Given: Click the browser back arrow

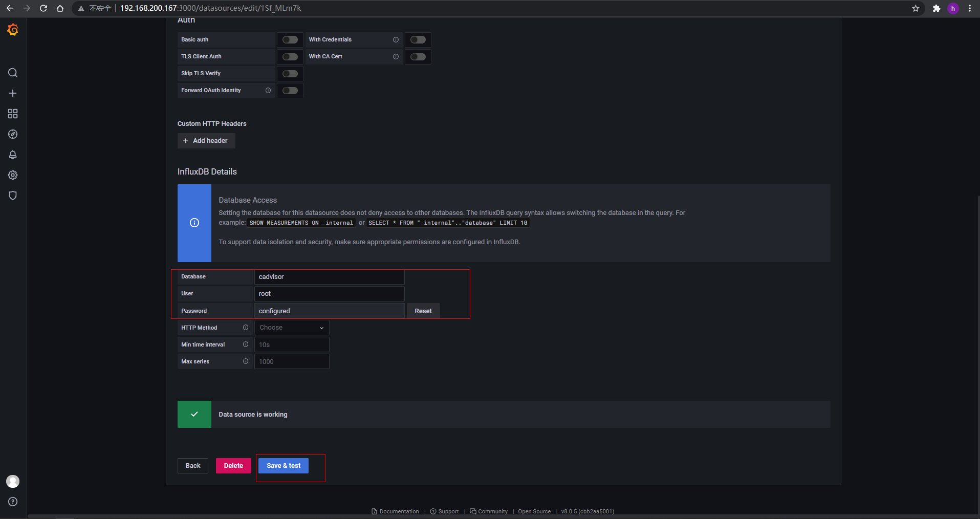Looking at the screenshot, I should [x=10, y=8].
